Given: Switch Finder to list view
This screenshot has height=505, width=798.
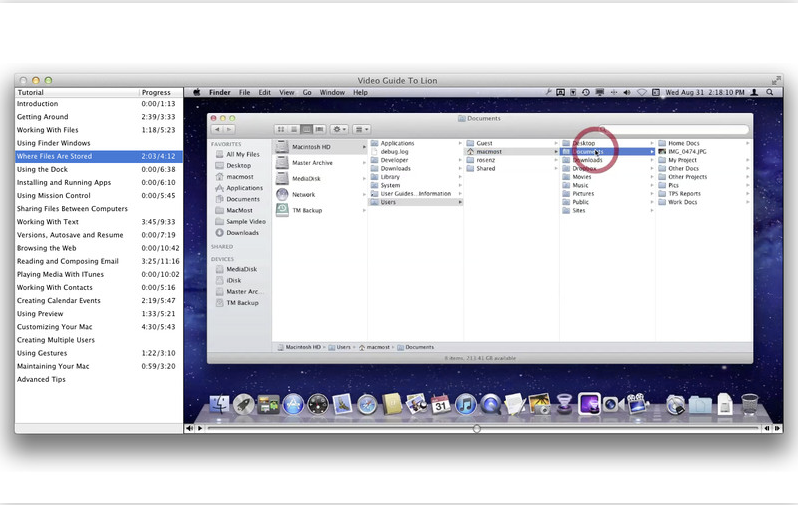Looking at the screenshot, I should 294,129.
